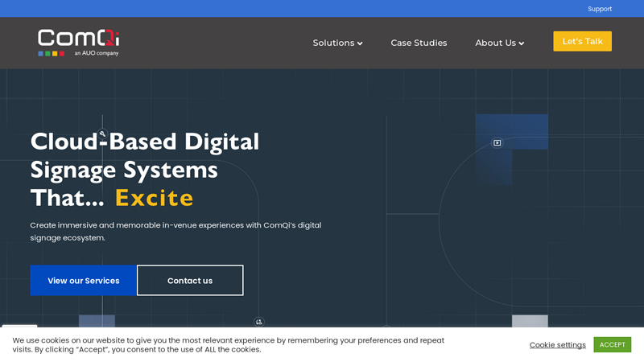Click the "an AUO company" tagline
Screen dimensions: 644x362
(x=97, y=53)
